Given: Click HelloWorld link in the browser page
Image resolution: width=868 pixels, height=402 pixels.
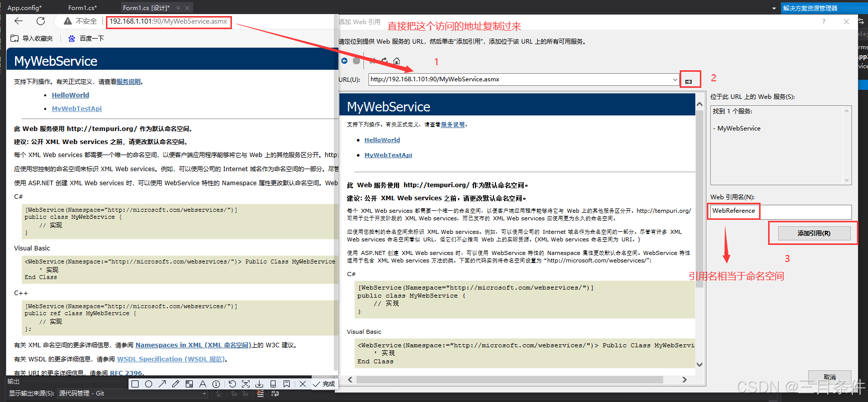Looking at the screenshot, I should 70,95.
